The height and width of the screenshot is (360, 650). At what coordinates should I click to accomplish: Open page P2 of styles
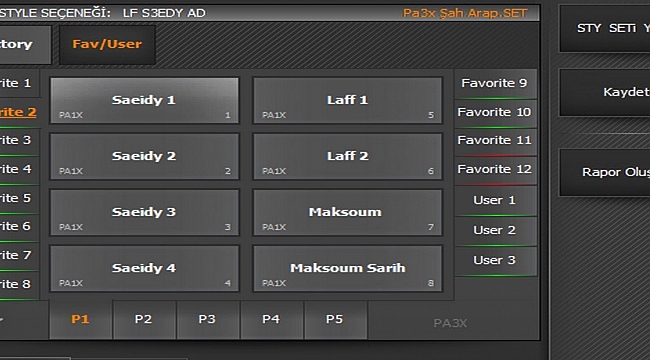click(144, 319)
